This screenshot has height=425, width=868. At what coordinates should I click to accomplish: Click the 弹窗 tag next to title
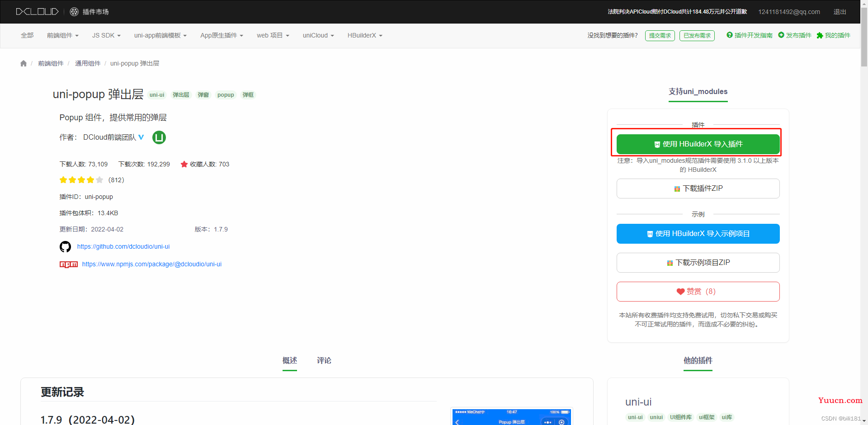(203, 95)
